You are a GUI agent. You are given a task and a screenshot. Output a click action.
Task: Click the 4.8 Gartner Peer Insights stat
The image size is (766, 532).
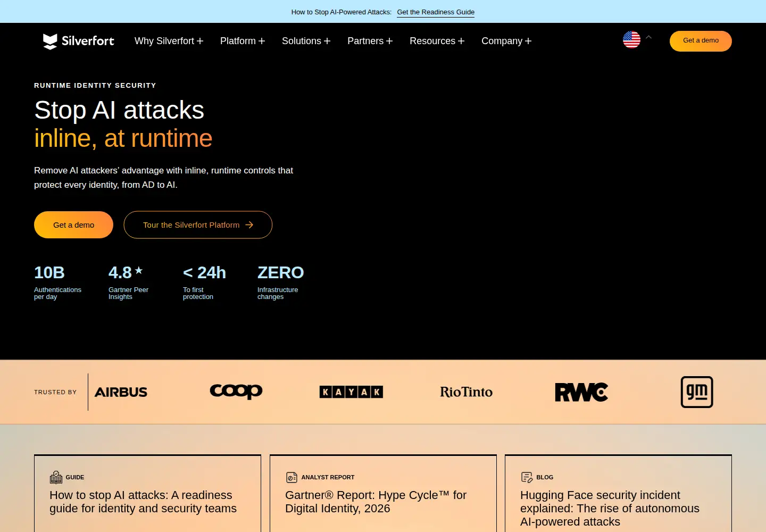tap(128, 282)
